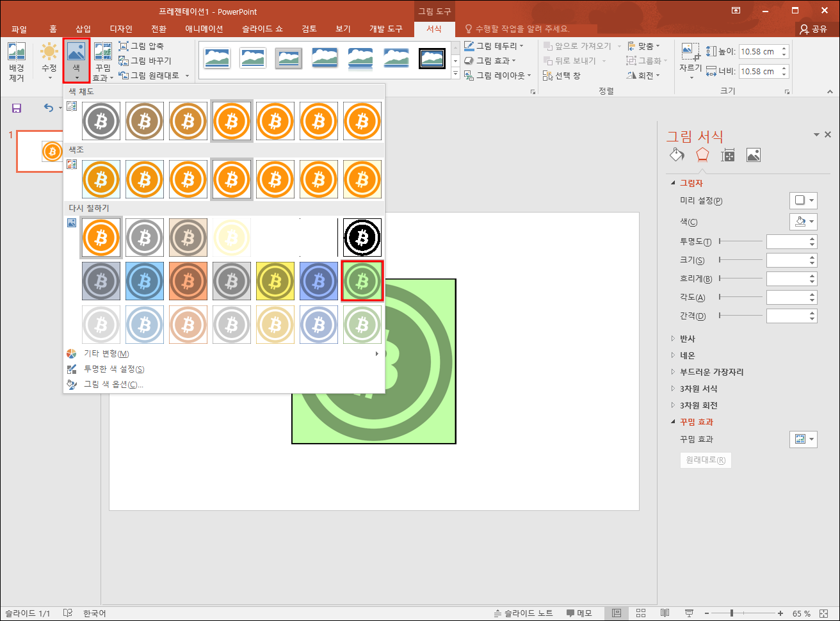Click 메모 comments in status bar
Screen dimensions: 840x621
(579, 613)
